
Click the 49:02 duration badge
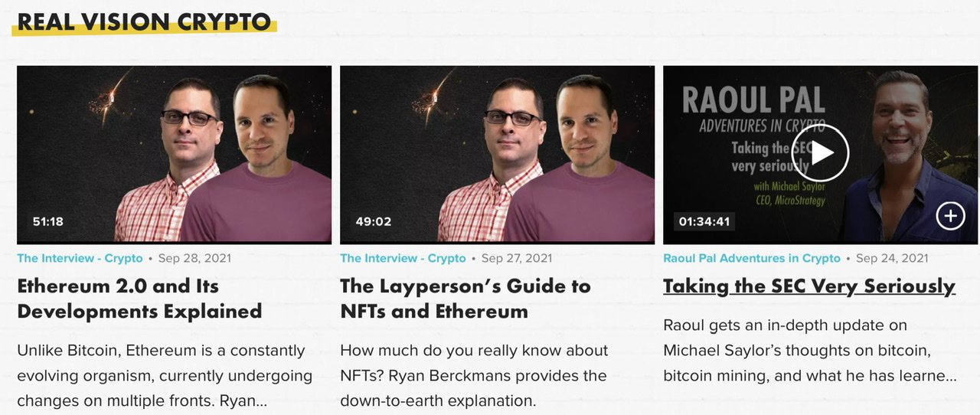[374, 222]
